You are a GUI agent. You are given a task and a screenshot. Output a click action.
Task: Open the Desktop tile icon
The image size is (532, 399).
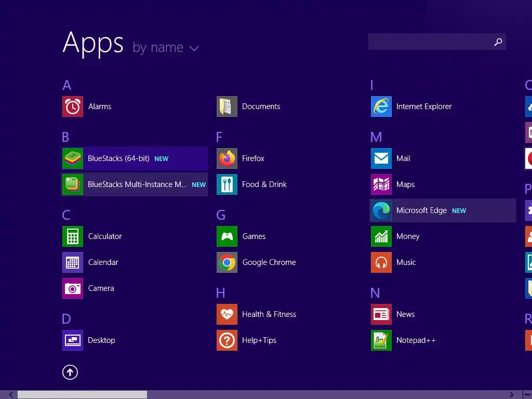pyautogui.click(x=73, y=340)
